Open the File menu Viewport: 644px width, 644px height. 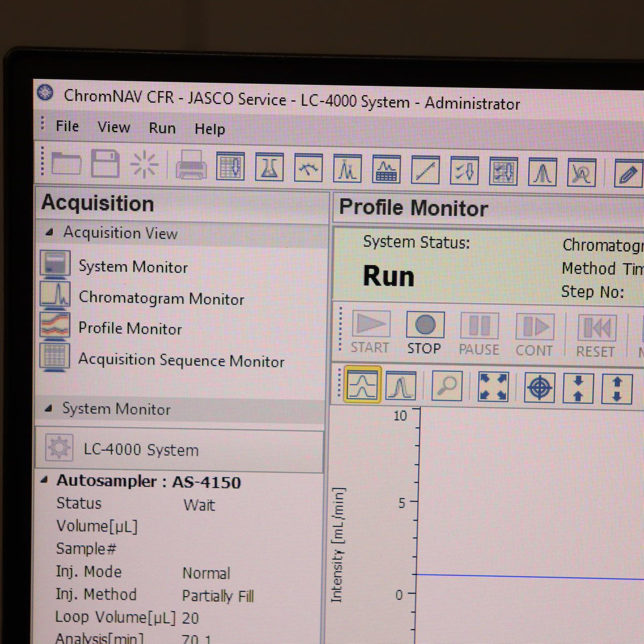(x=67, y=126)
